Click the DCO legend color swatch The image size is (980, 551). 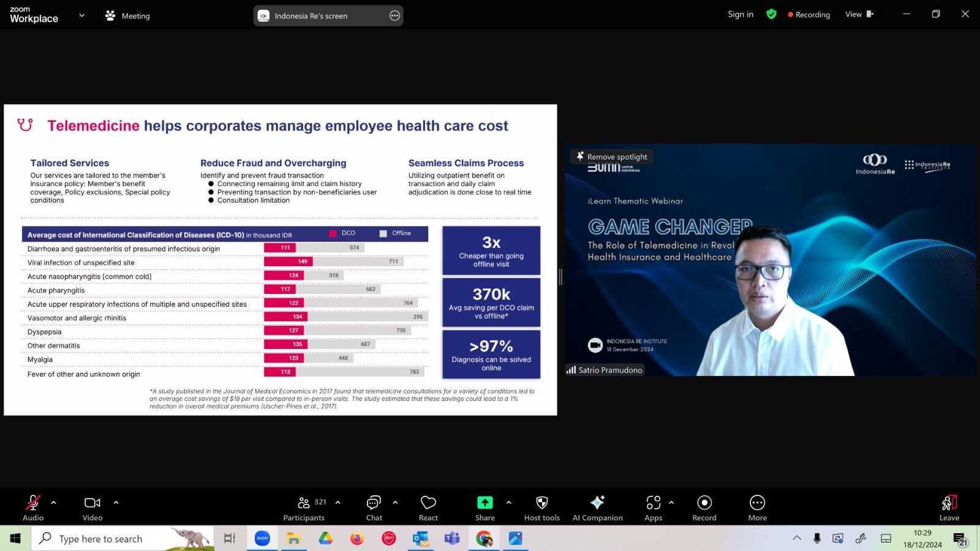click(333, 233)
